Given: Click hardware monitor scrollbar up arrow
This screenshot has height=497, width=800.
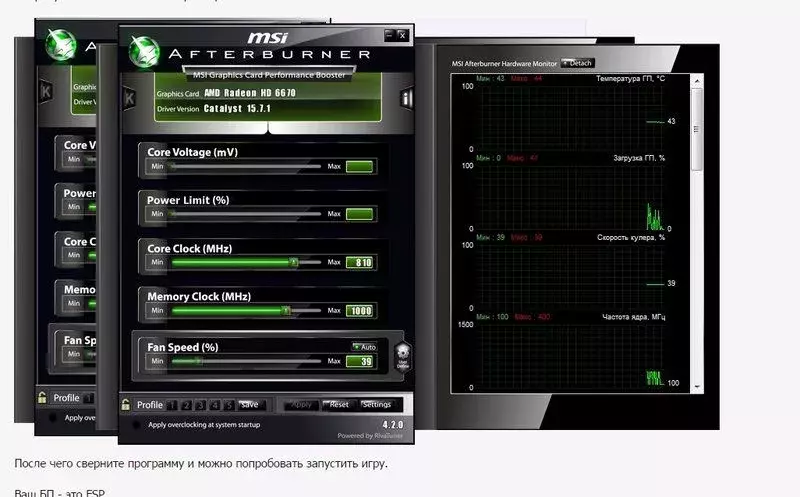Looking at the screenshot, I should 697,81.
